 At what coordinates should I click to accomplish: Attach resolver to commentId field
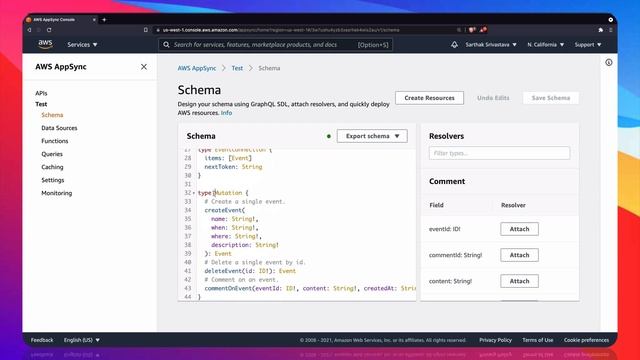pos(519,255)
